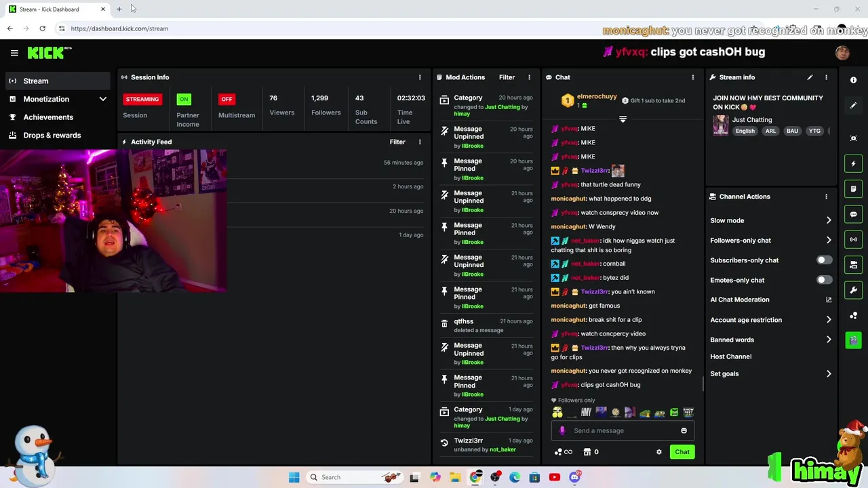Open Stream info panel options menu
The width and height of the screenshot is (868, 488).
[x=826, y=77]
